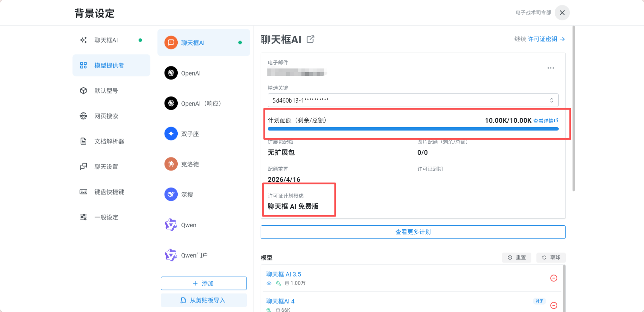Click the plan quota progress bar
Screen dimensions: 644x312
coord(413,129)
